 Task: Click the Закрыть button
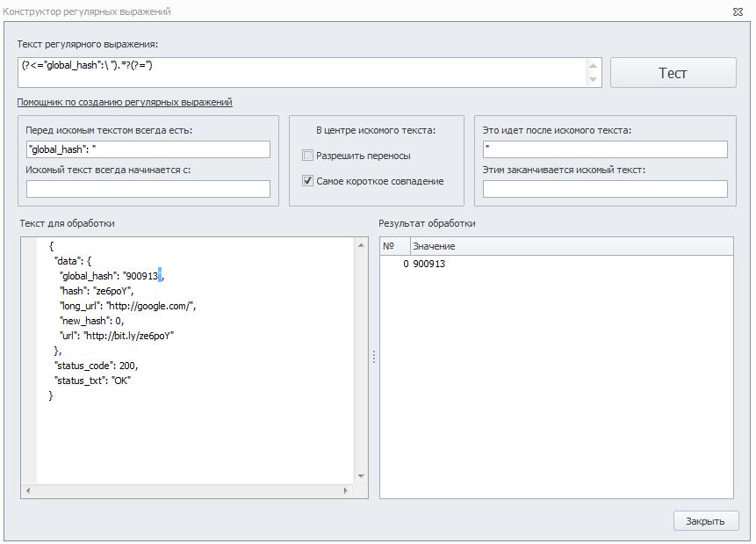(705, 521)
